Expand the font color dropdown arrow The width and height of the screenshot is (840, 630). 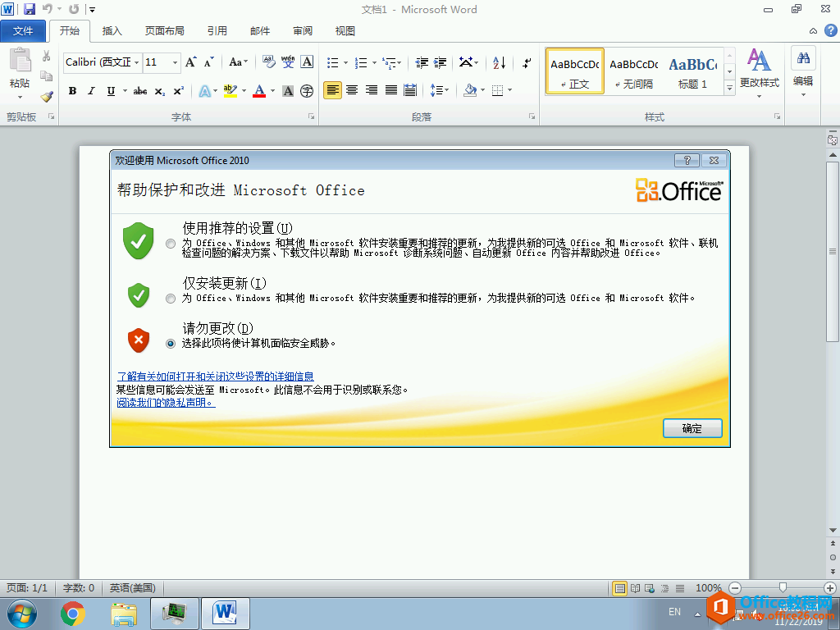272,91
